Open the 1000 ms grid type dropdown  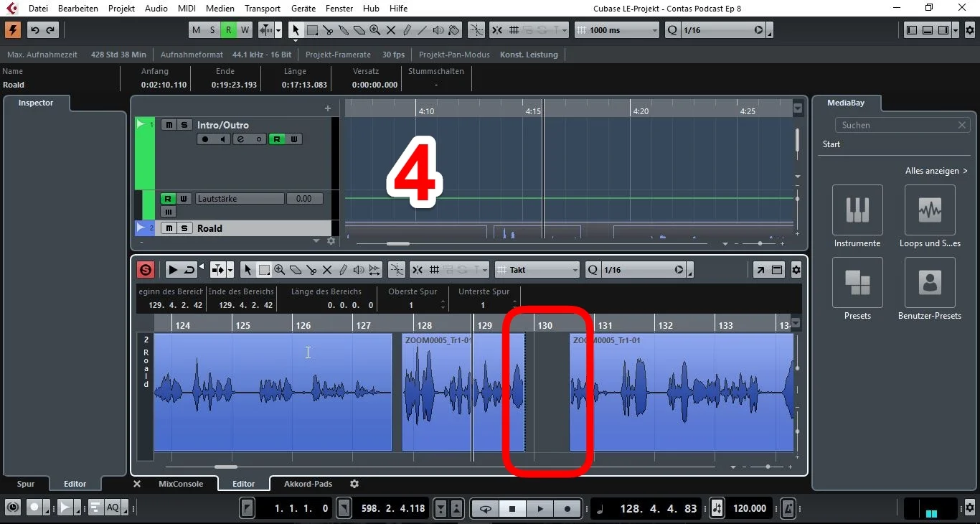point(617,30)
